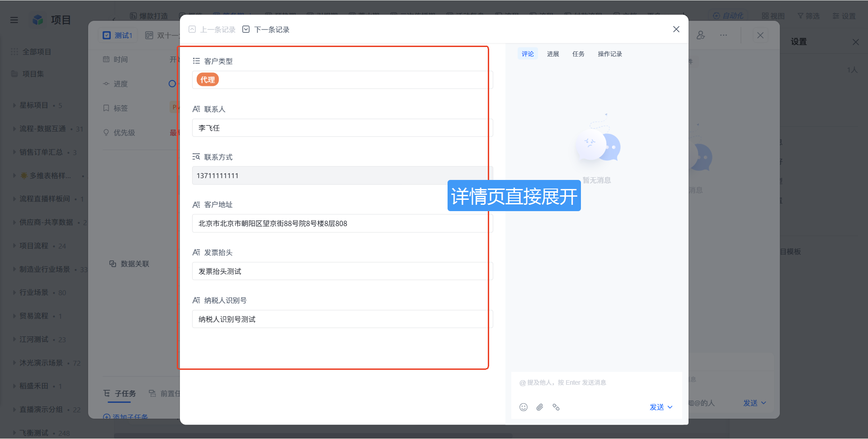
Task: Open the more options ellipsis menu
Action: (723, 35)
